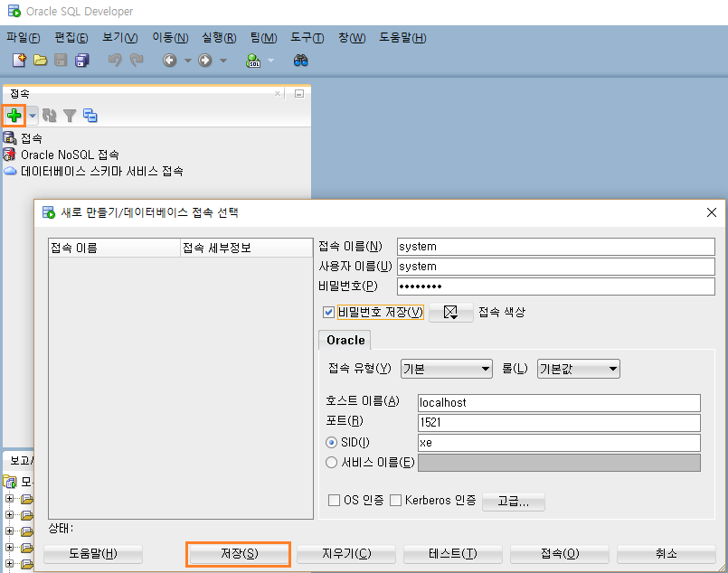Open the 롤 combo box
Image resolution: width=728 pixels, height=573 pixels.
(x=578, y=369)
